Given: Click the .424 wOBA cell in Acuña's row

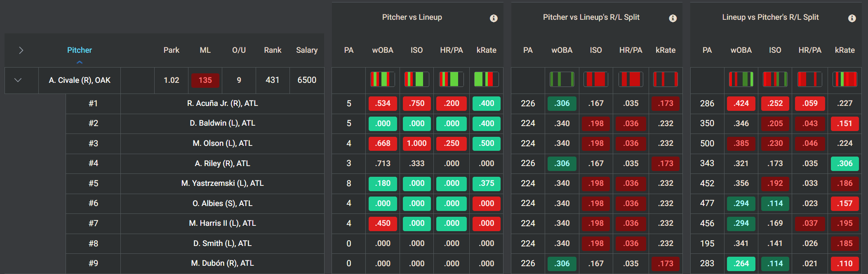Looking at the screenshot, I should tap(741, 103).
